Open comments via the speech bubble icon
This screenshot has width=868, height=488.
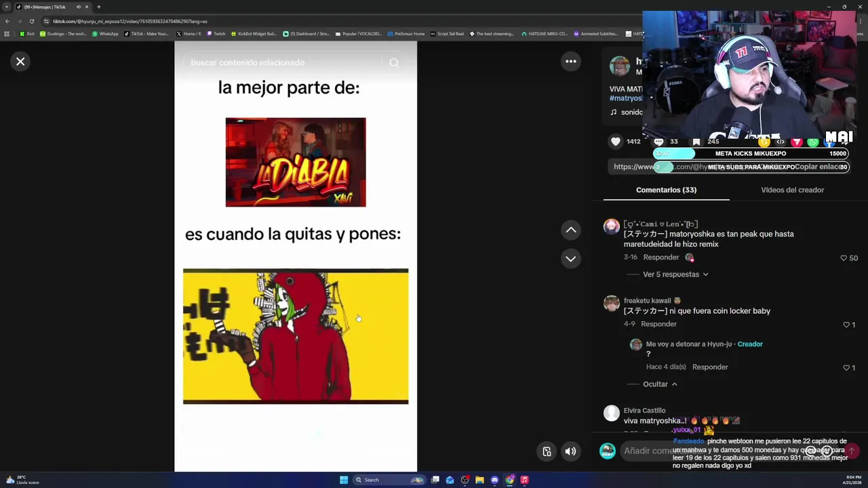[x=658, y=141]
